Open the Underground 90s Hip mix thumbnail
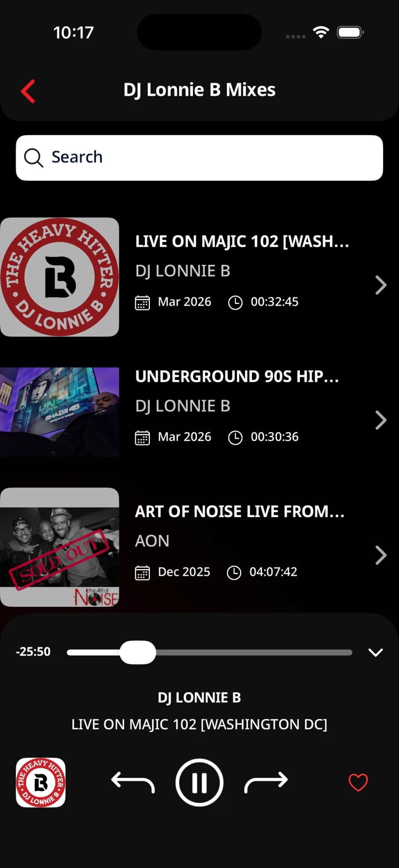 [59, 412]
